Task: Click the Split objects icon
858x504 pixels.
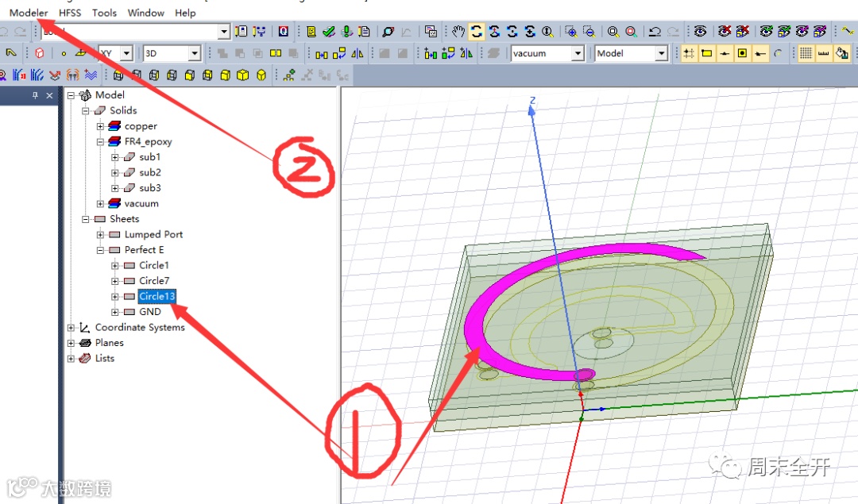Action: 276,53
